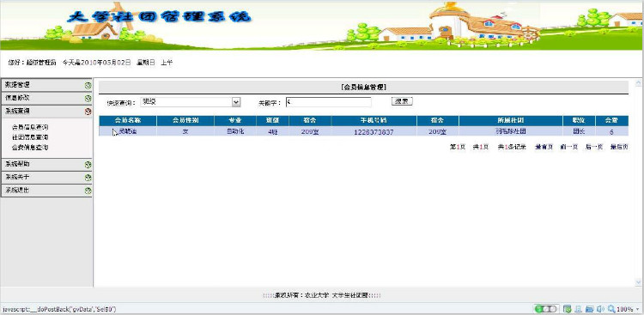
Task: Click the round icon beside 系统关于 menu
Action: pyautogui.click(x=88, y=178)
